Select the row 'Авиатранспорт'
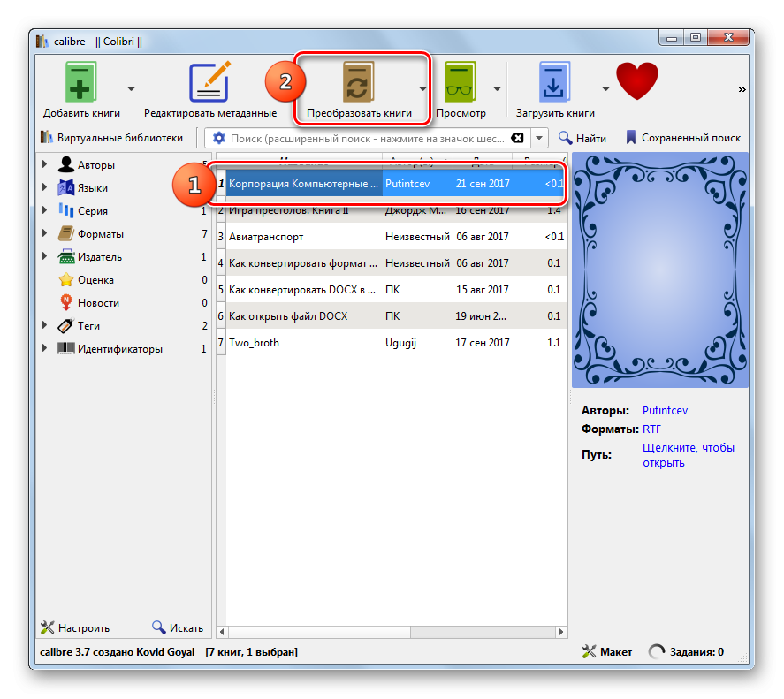The width and height of the screenshot is (784, 699). [392, 237]
